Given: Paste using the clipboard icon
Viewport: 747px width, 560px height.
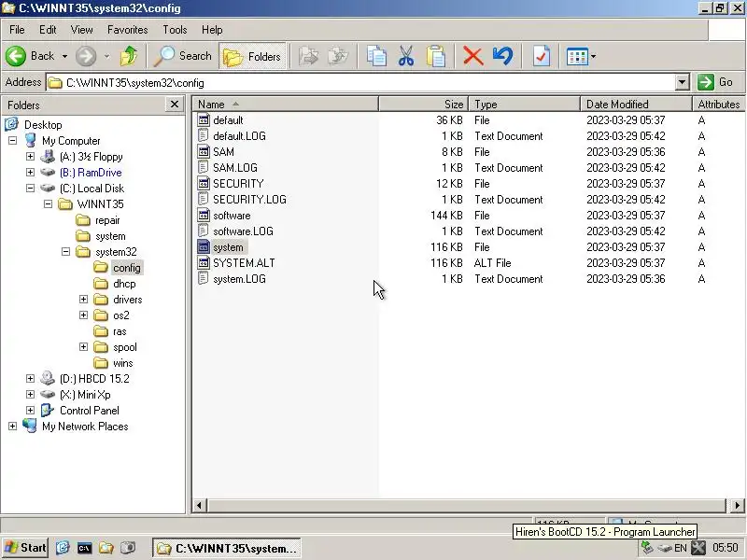Looking at the screenshot, I should (436, 56).
